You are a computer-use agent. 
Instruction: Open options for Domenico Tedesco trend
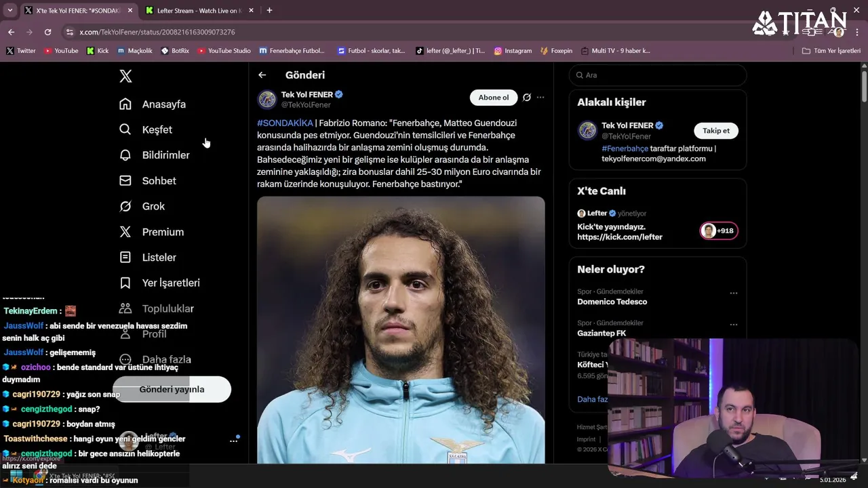pos(734,293)
